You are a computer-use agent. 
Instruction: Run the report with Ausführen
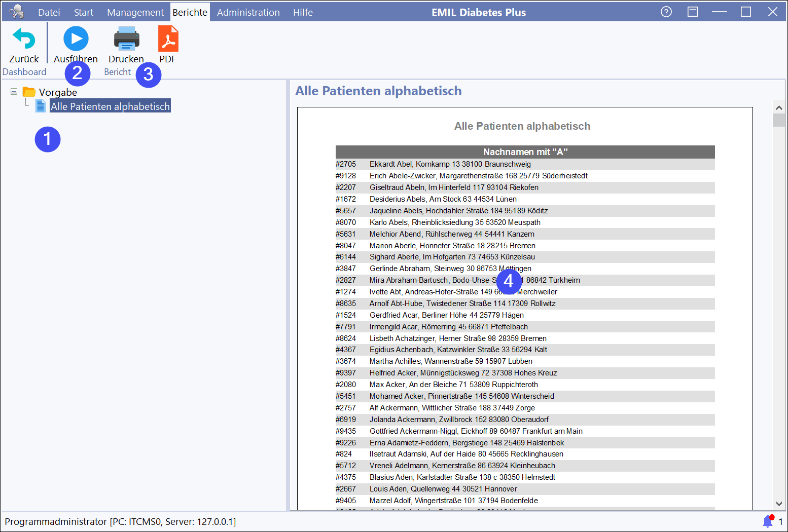[76, 39]
